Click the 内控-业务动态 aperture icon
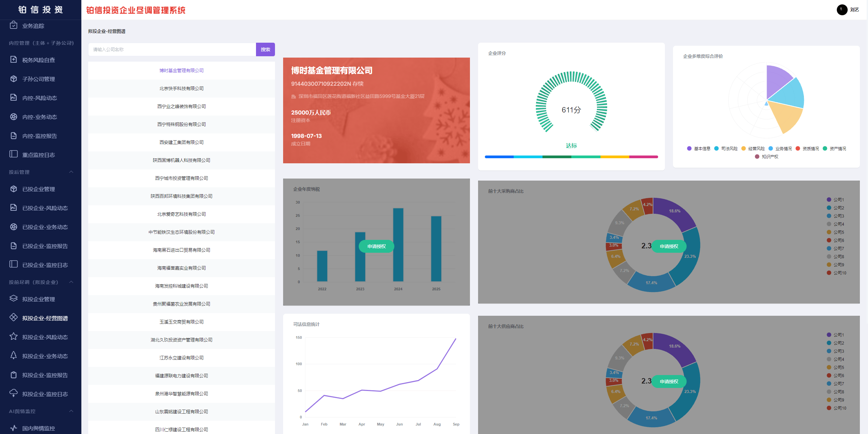This screenshot has width=868, height=434. click(x=14, y=117)
